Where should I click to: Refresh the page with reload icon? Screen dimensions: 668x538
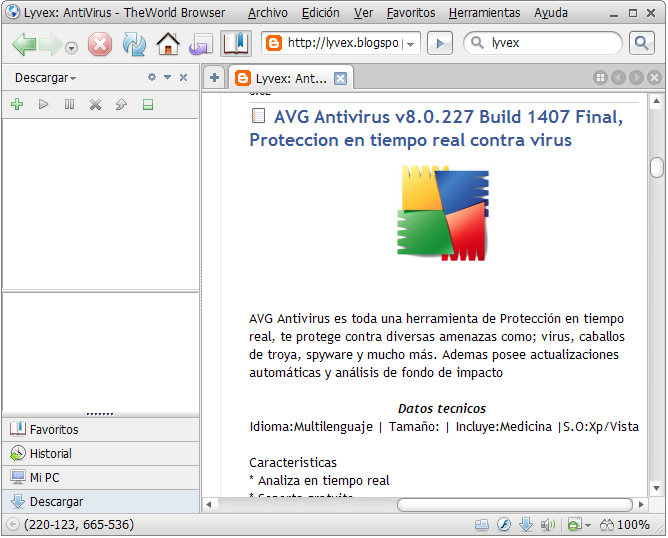pyautogui.click(x=134, y=44)
